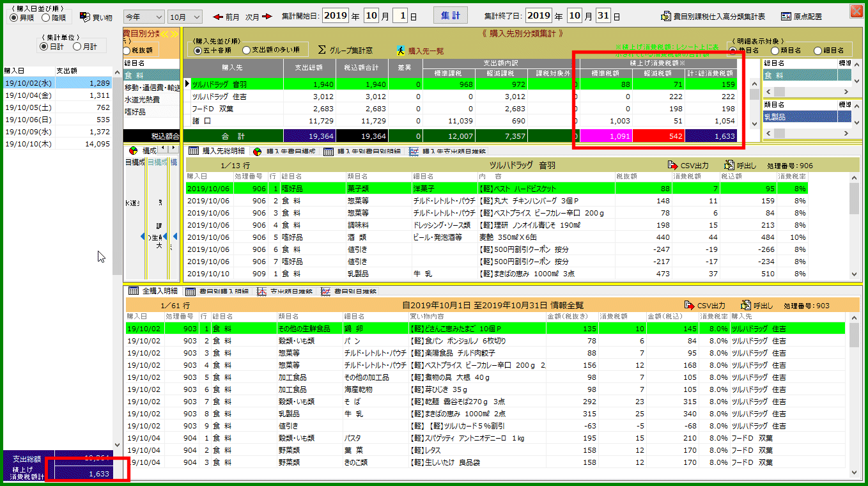This screenshot has height=486, width=868.
Task: Select the 19/10/10(木) purchase date row
Action: tap(27, 144)
